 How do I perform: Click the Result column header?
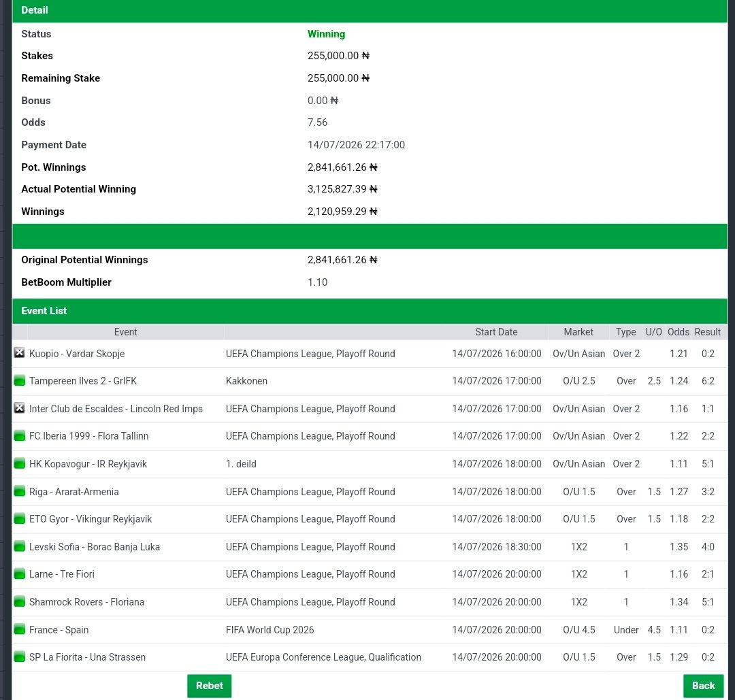707,332
